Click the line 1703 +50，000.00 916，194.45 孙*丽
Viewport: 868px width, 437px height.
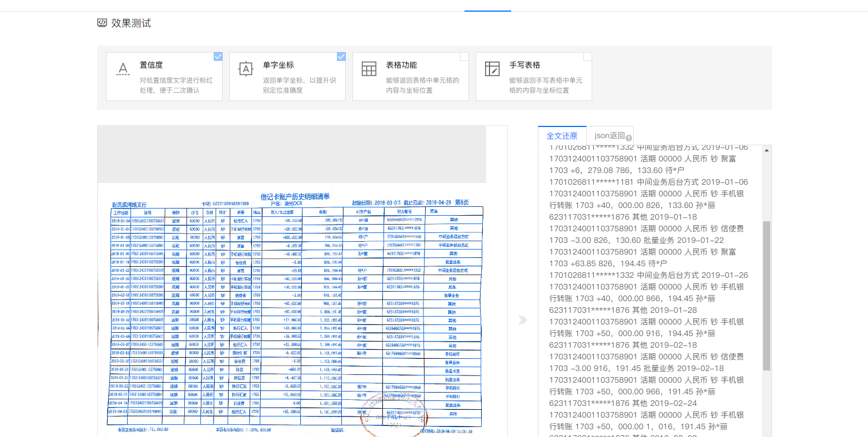(x=632, y=333)
